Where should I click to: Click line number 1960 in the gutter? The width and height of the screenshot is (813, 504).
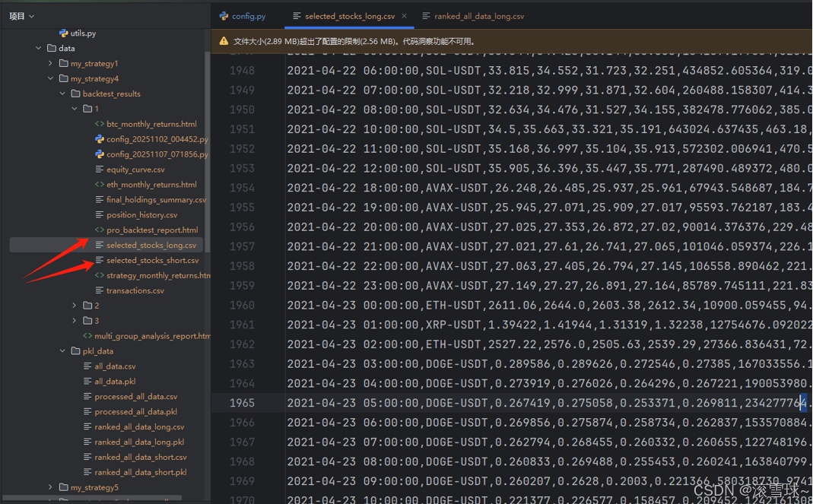(242, 305)
